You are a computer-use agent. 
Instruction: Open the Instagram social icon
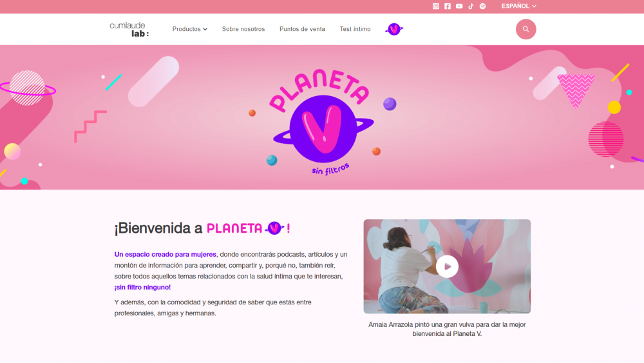[436, 6]
